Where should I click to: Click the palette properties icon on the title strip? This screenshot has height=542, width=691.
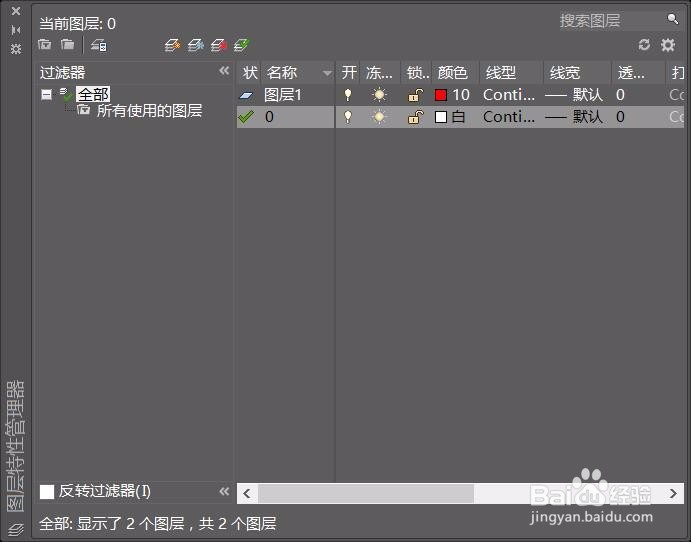16,48
